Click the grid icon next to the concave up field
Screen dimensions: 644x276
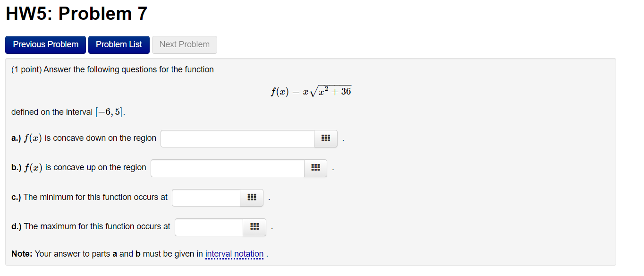(x=315, y=168)
